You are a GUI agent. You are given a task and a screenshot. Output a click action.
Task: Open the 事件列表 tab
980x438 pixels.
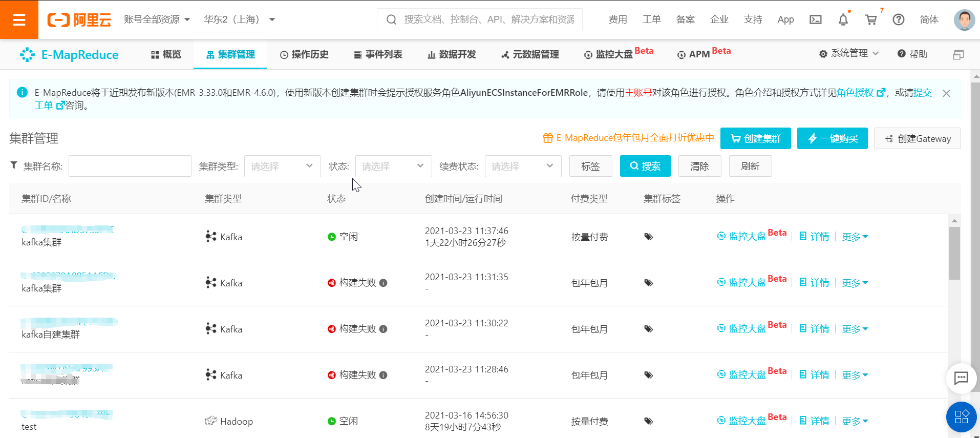(x=378, y=54)
